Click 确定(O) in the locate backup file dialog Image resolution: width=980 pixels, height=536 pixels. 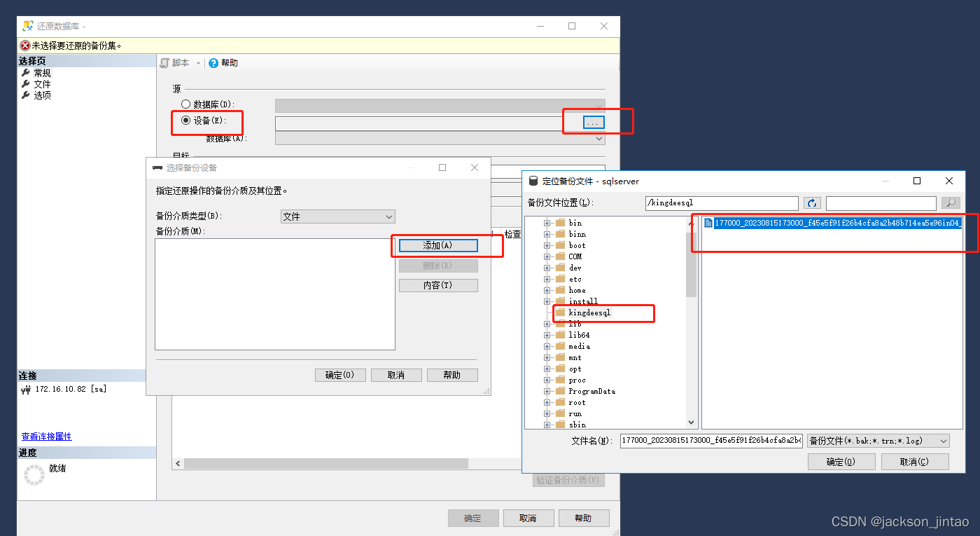[841, 462]
